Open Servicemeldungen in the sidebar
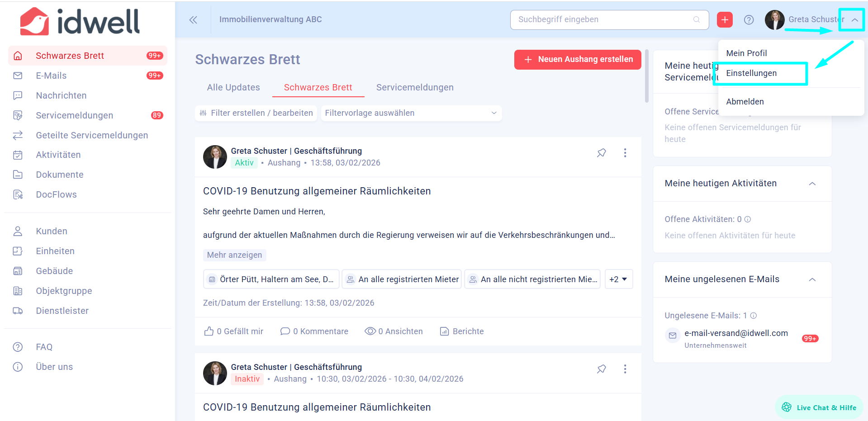This screenshot has width=868, height=421. 88,115
